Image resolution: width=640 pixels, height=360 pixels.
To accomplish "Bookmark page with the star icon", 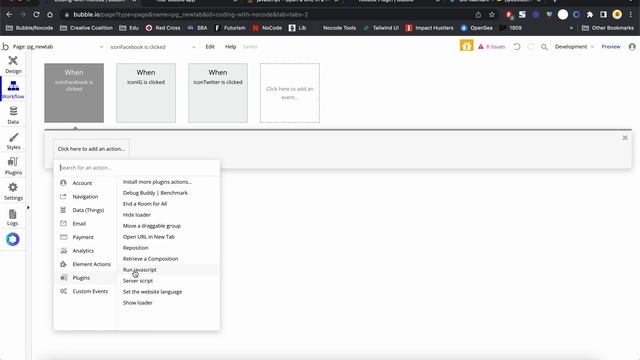I will pyautogui.click(x=492, y=15).
